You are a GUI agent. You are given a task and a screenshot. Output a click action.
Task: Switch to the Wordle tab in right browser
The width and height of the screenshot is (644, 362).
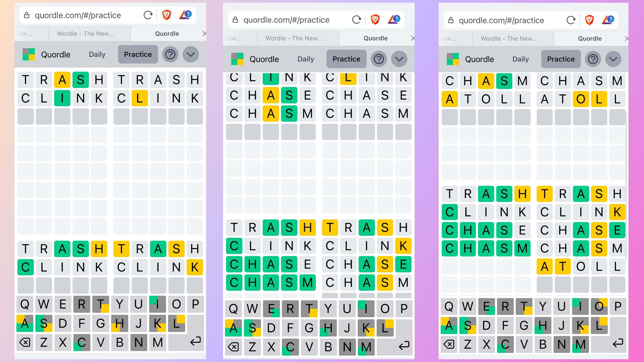[509, 39]
